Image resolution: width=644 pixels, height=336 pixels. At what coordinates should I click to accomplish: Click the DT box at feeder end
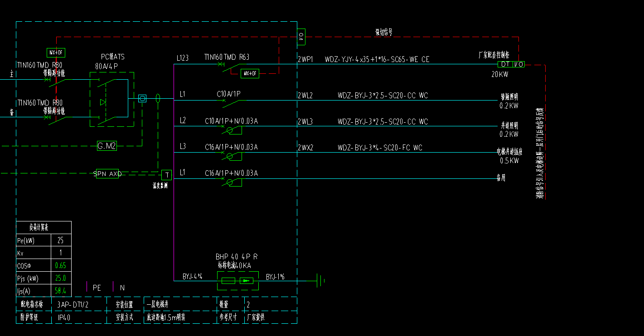pos(505,64)
